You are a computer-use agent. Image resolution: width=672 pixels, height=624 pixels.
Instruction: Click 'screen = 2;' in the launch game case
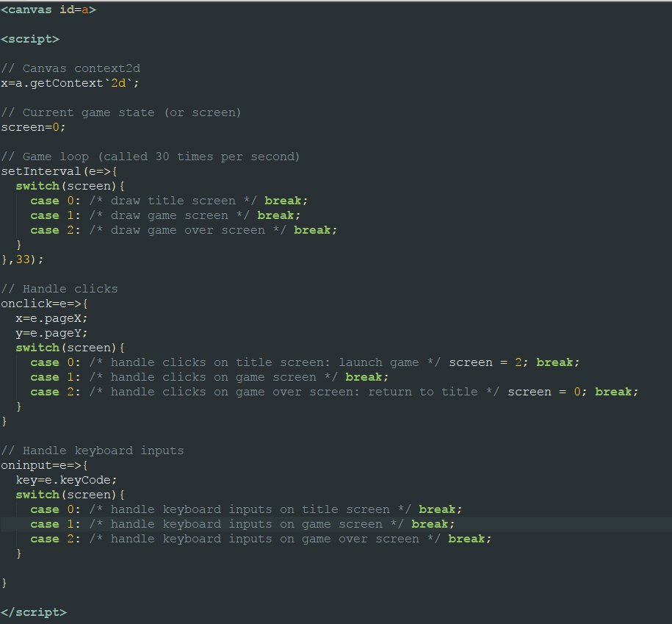[x=488, y=362]
